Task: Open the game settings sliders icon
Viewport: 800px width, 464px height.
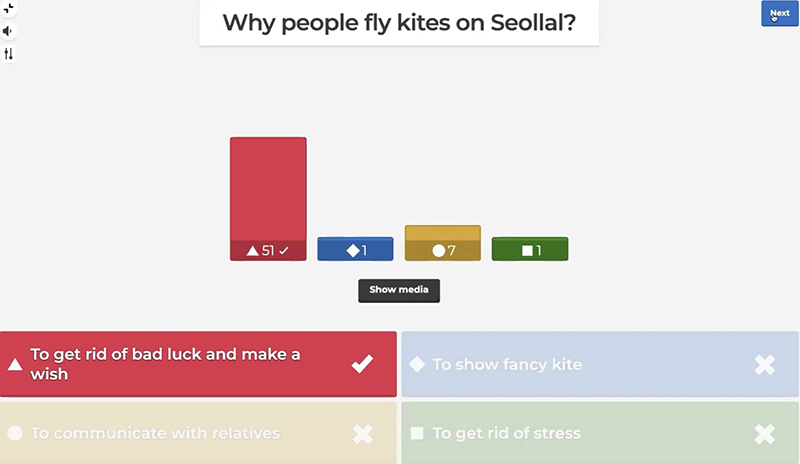Action: pyautogui.click(x=8, y=53)
